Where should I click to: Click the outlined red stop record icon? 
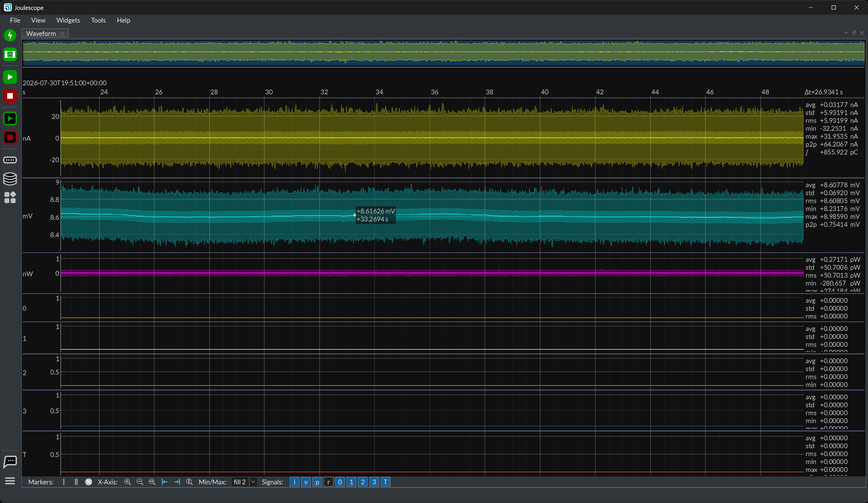coord(10,138)
